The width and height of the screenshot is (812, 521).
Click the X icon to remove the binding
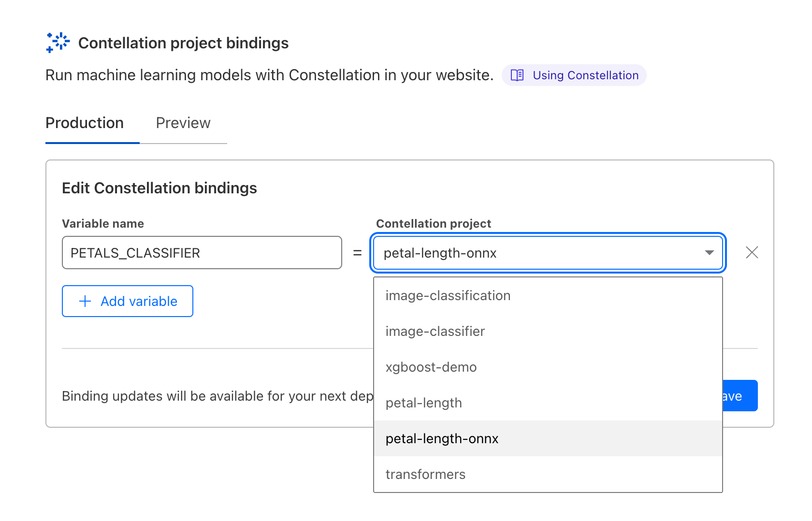coord(752,252)
